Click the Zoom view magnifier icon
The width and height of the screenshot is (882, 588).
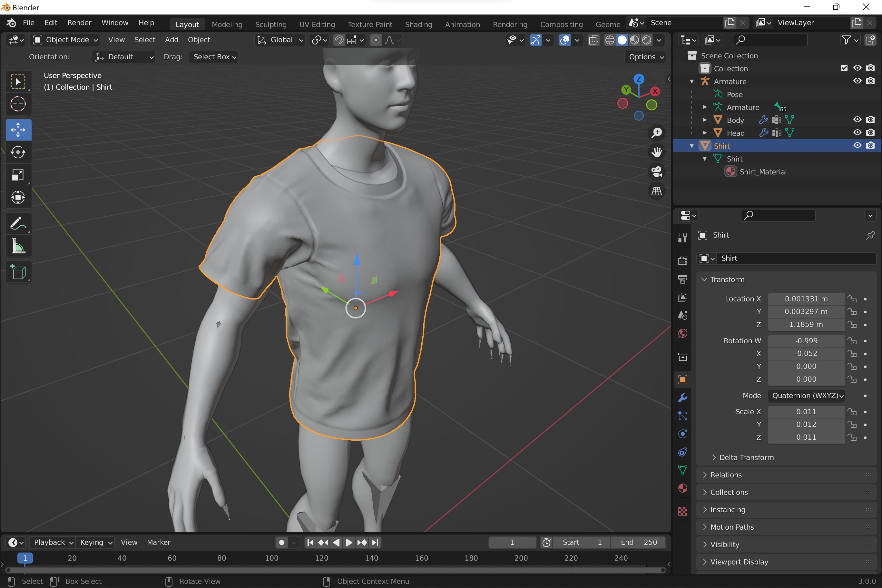657,132
